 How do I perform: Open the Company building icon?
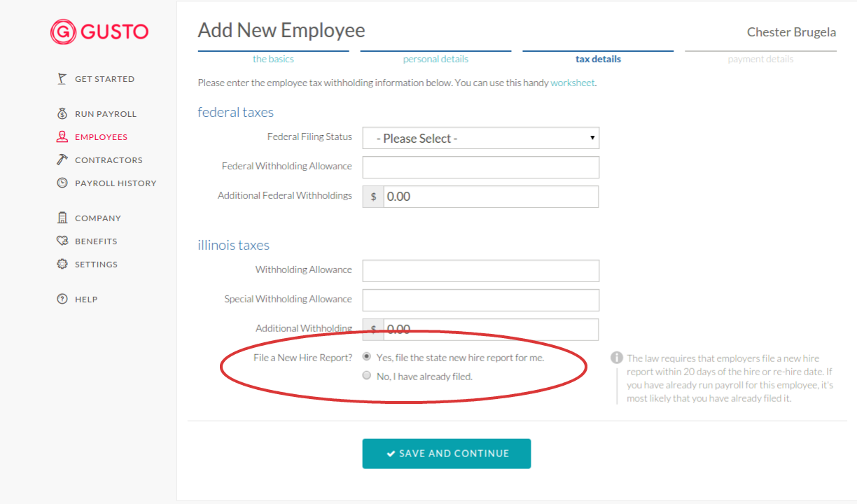pos(62,218)
